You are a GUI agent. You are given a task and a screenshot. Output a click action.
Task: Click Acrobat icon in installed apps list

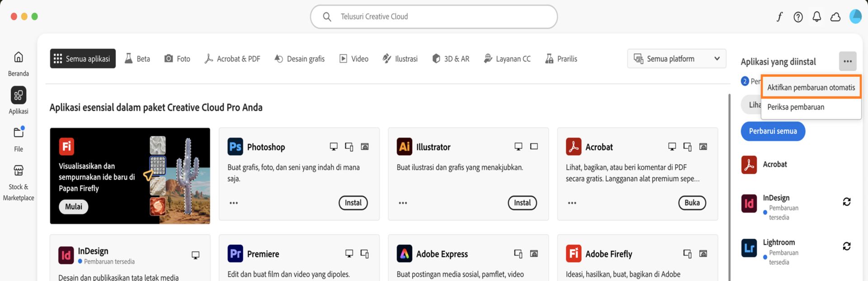[x=749, y=165]
